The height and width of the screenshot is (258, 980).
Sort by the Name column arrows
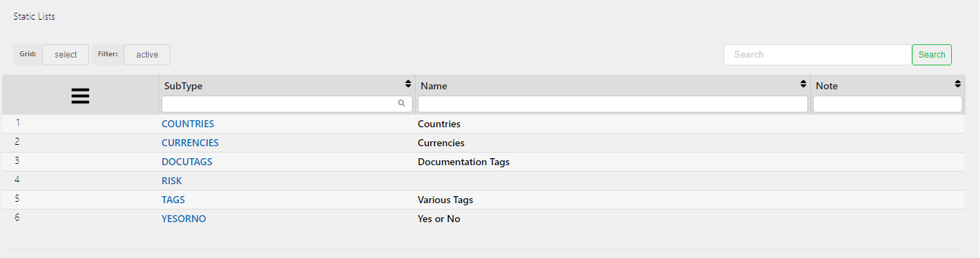[x=803, y=84]
